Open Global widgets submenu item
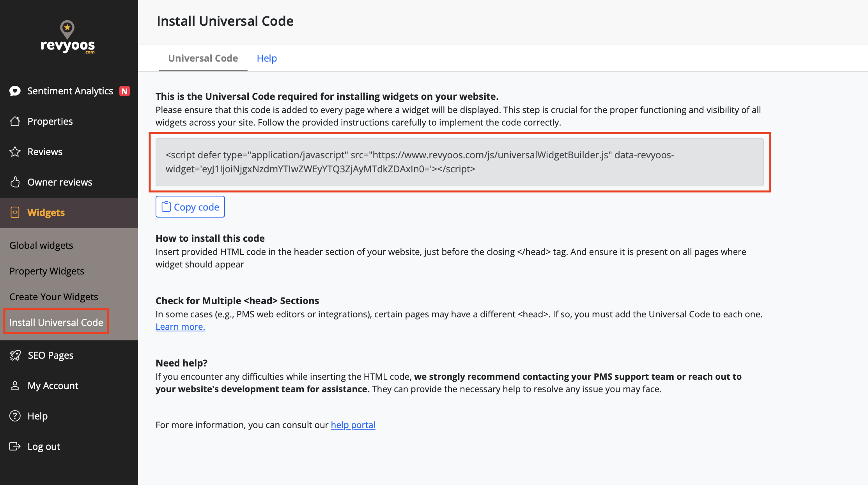This screenshot has width=868, height=485. [41, 245]
